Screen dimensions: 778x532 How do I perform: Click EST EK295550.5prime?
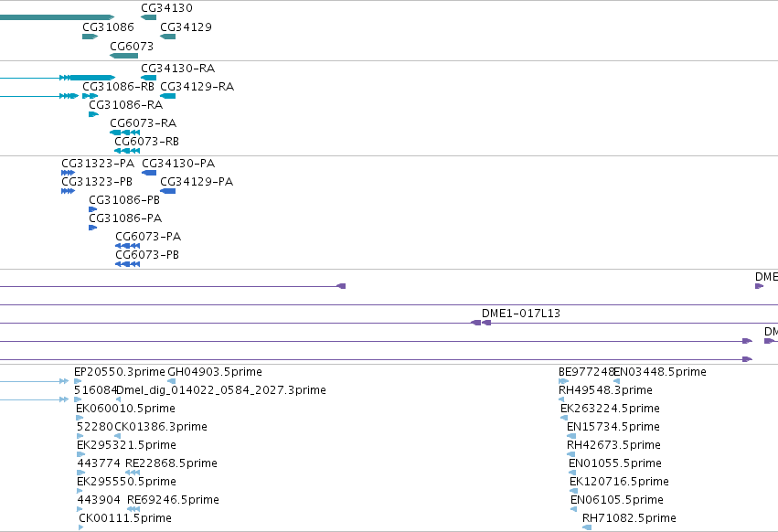80,491
